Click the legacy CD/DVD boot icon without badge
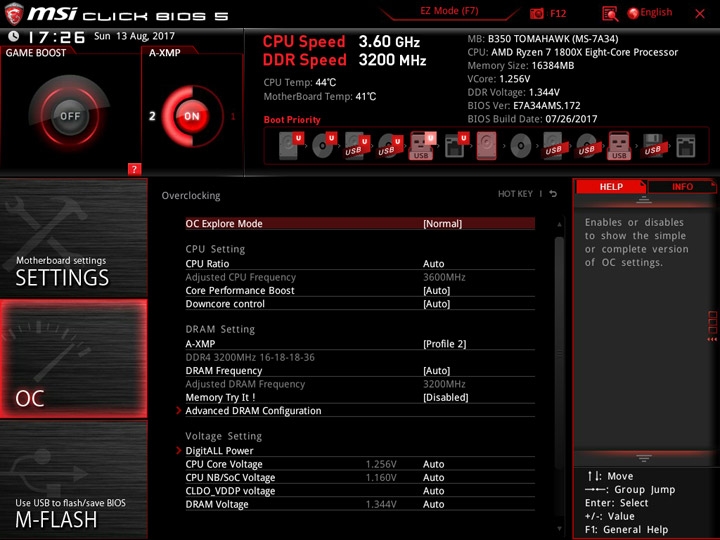Image resolution: width=720 pixels, height=540 pixels. click(521, 146)
